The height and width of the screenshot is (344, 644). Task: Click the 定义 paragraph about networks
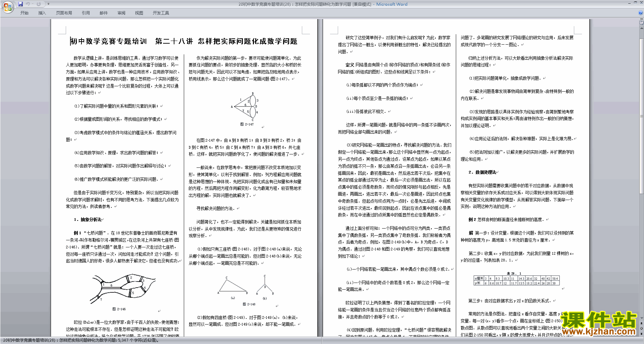click(x=394, y=68)
